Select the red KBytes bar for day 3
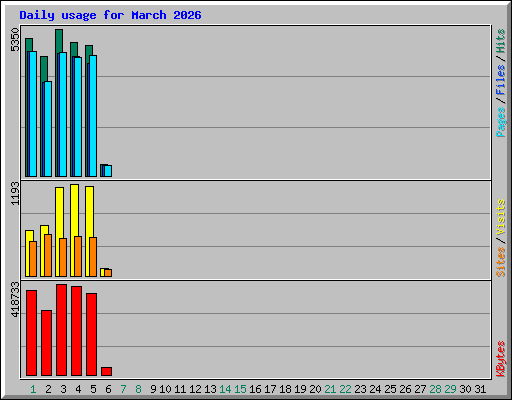 point(61,330)
